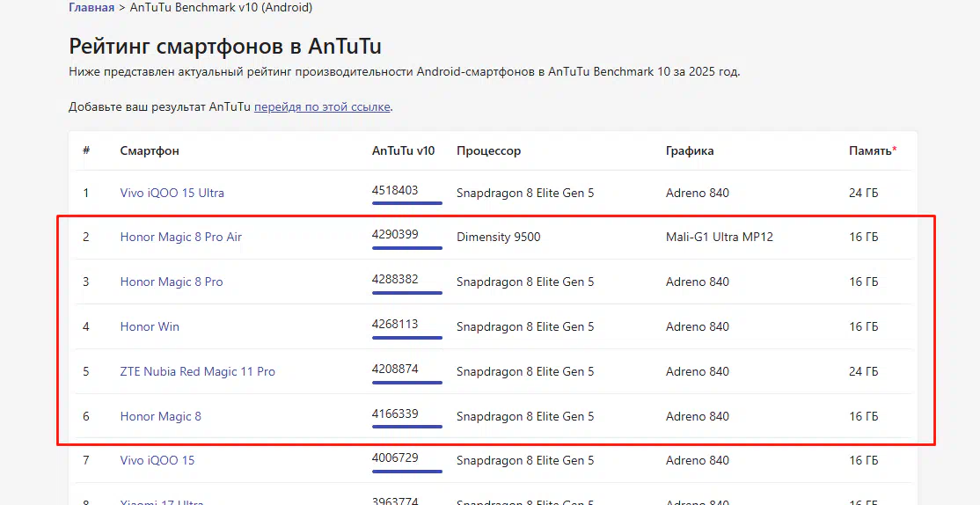Click the 'Рейтинг смартфонов в AnTuTu' heading
The image size is (980, 505).
pos(225,47)
